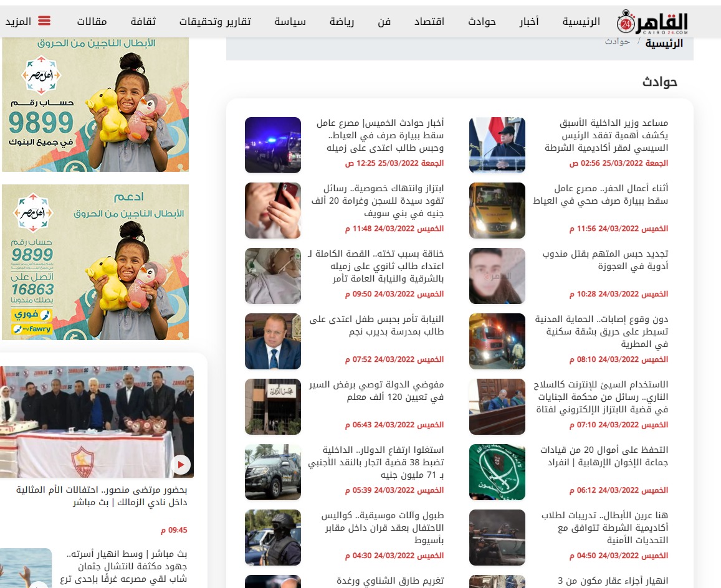The width and height of the screenshot is (721, 588).
Task: Click the phone-in-hand thumbnail for ابتزاز article
Action: (x=273, y=211)
